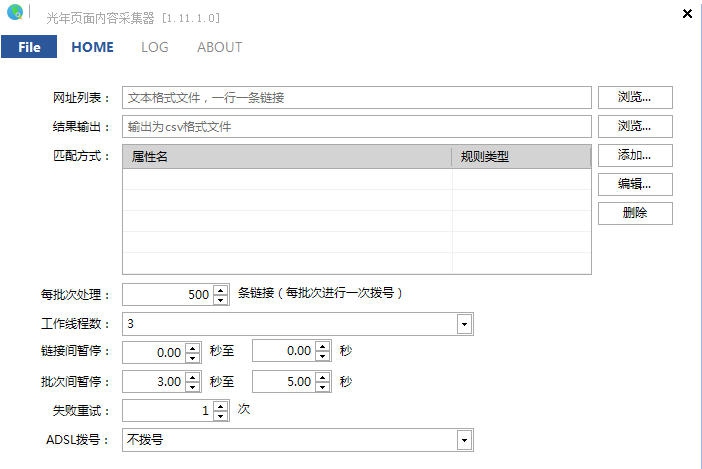
Task: Decrease 批次间暂停 minimum value 3.00
Action: pyautogui.click(x=193, y=387)
